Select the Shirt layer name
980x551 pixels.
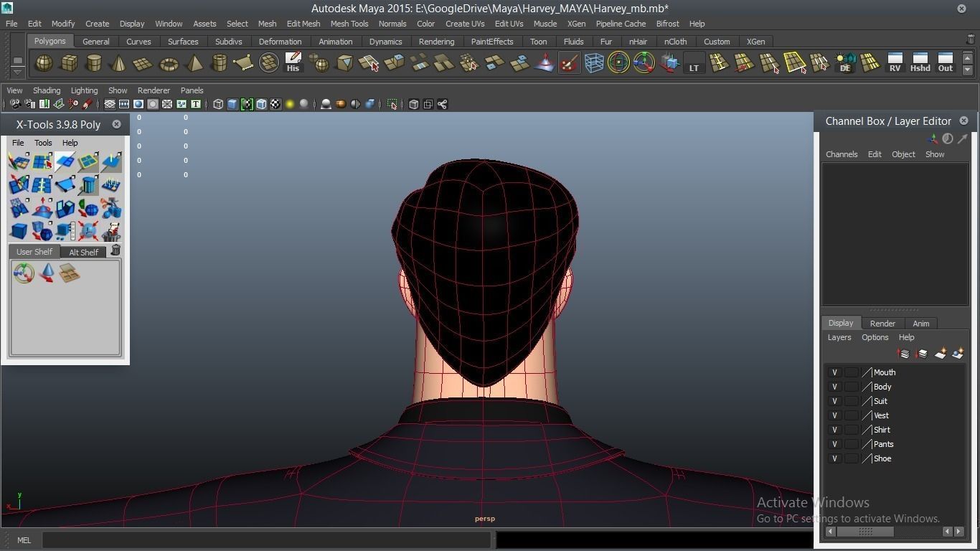(x=882, y=430)
